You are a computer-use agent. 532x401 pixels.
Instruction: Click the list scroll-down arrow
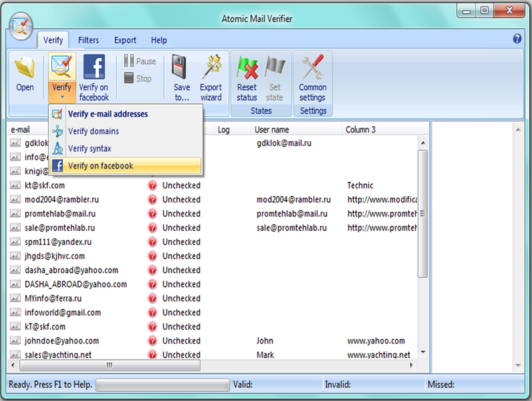423,352
